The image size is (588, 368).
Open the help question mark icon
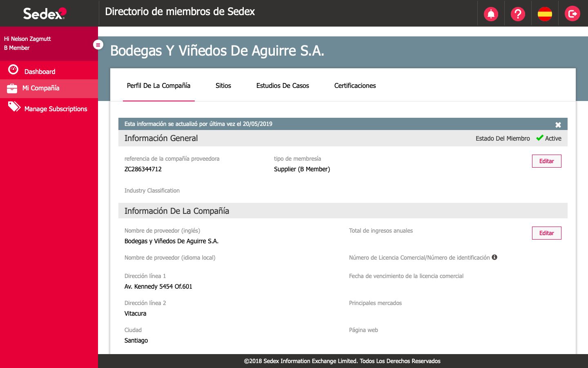click(x=518, y=14)
